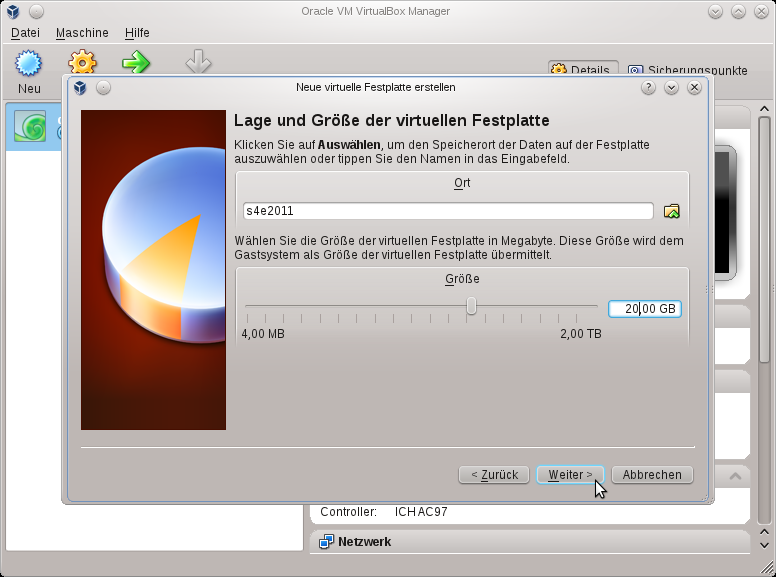The image size is (776, 577).
Task: Click the disk size slider handle
Action: click(471, 306)
